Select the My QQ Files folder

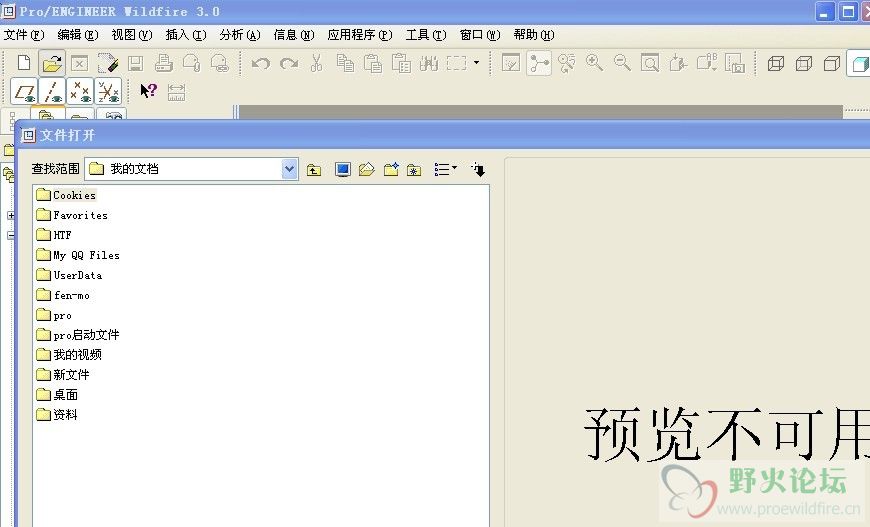coord(78,255)
